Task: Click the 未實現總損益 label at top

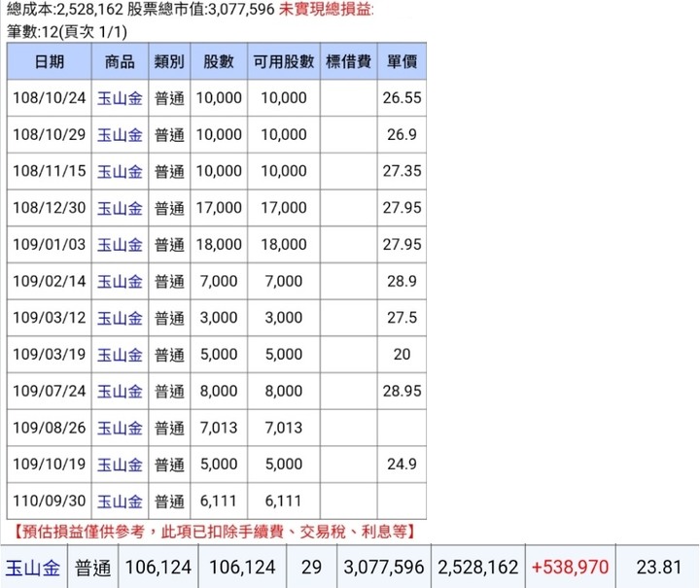Action: [326, 9]
